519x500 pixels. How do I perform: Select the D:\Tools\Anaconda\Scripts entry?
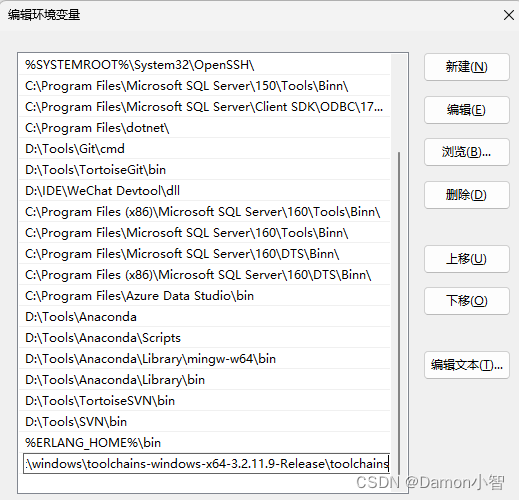coord(204,338)
